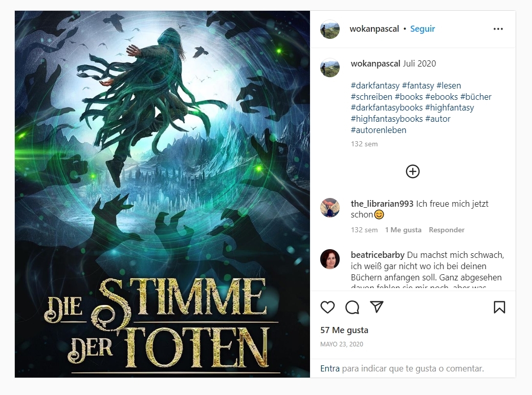Viewport: 532px width, 395px height.
Task: Open the three-dot more options menu
Action: [498, 29]
